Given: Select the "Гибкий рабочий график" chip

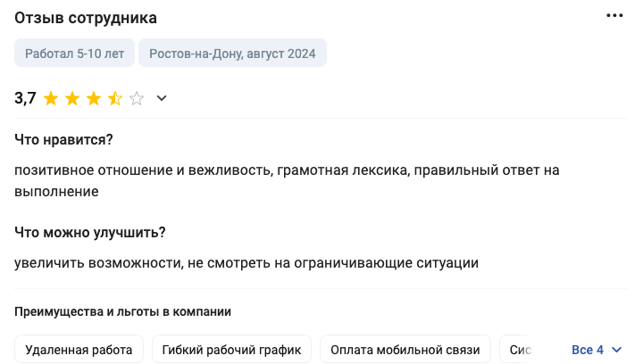Looking at the screenshot, I should pyautogui.click(x=231, y=350).
